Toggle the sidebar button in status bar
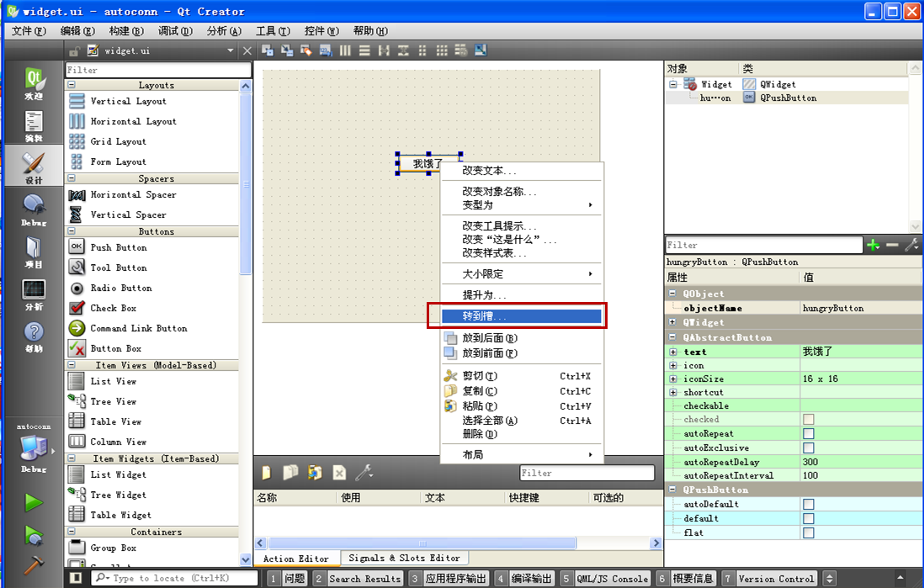The width and height of the screenshot is (924, 588). (x=76, y=578)
